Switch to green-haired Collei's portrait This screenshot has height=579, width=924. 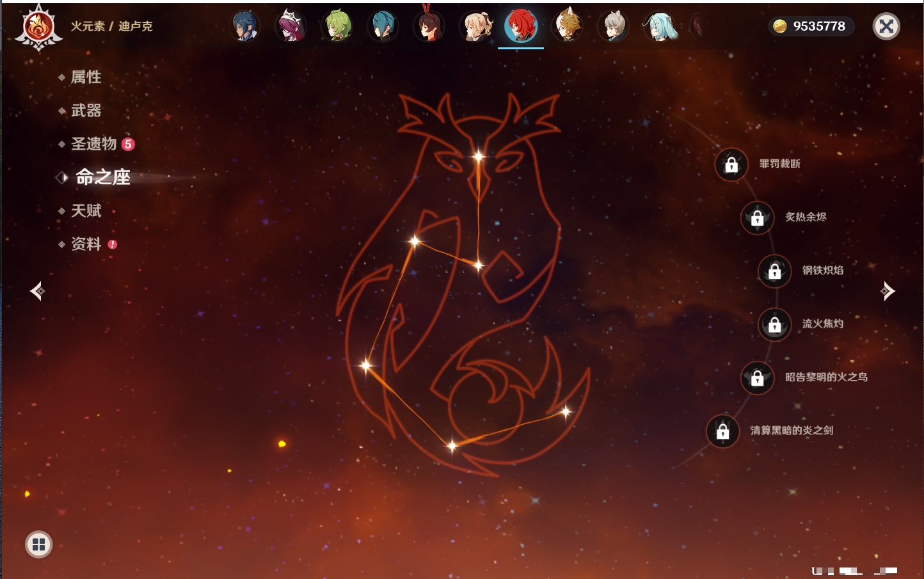tap(337, 26)
